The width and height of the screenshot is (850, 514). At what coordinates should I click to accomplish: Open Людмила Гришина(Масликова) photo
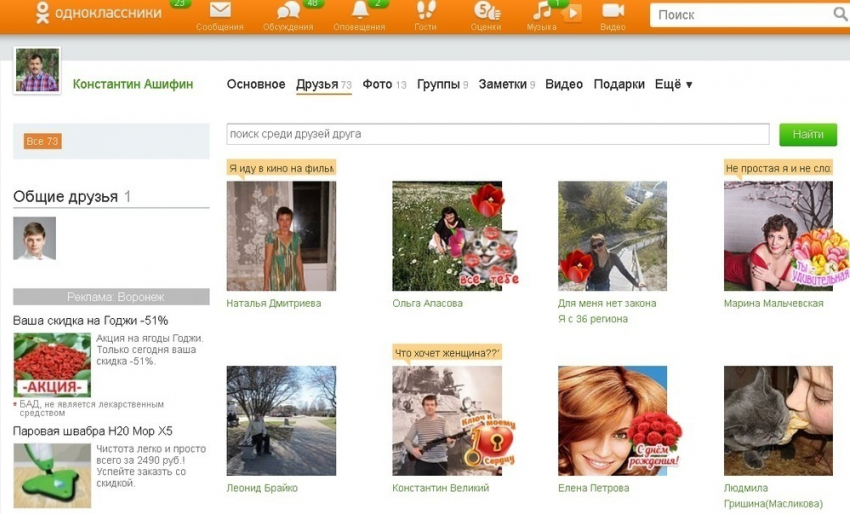(778, 421)
